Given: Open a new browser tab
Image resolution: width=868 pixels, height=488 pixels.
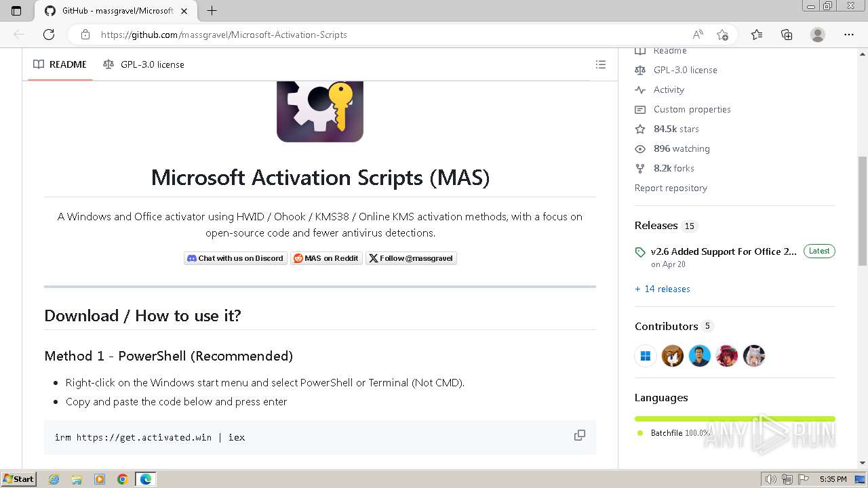Looking at the screenshot, I should [212, 11].
